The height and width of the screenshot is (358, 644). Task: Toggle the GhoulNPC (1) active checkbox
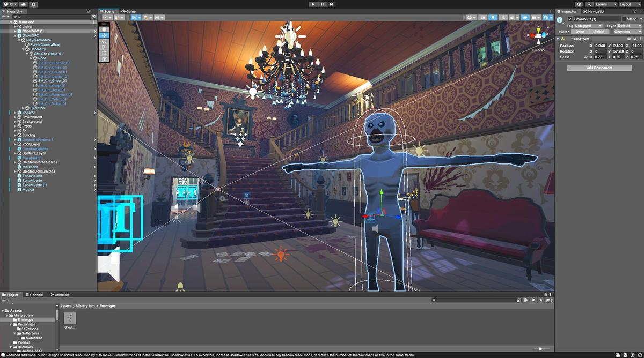click(x=570, y=19)
